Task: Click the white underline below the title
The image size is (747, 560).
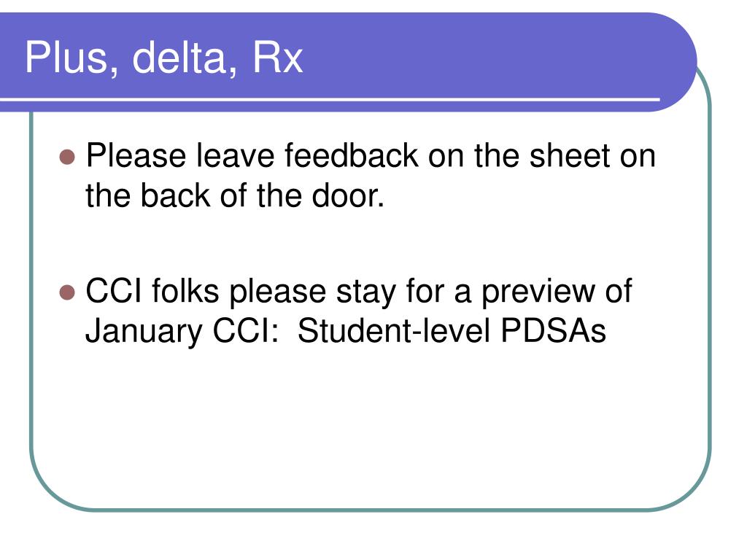Action: [330, 99]
